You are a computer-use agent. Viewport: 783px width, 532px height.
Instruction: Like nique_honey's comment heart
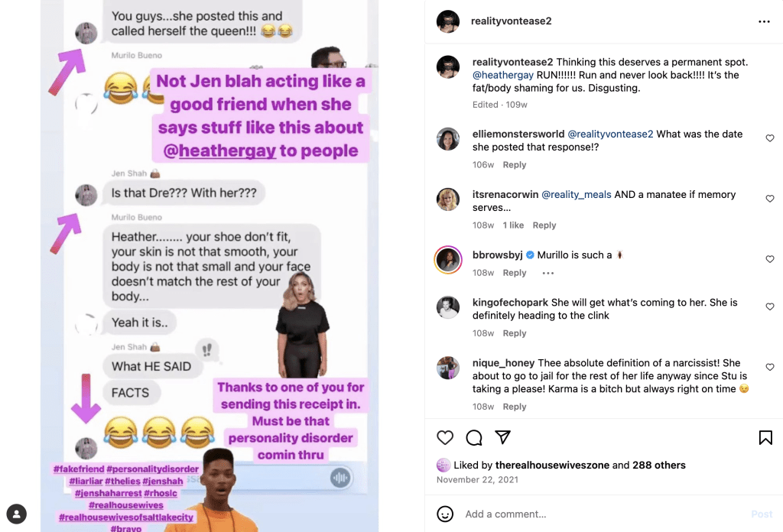tap(770, 367)
